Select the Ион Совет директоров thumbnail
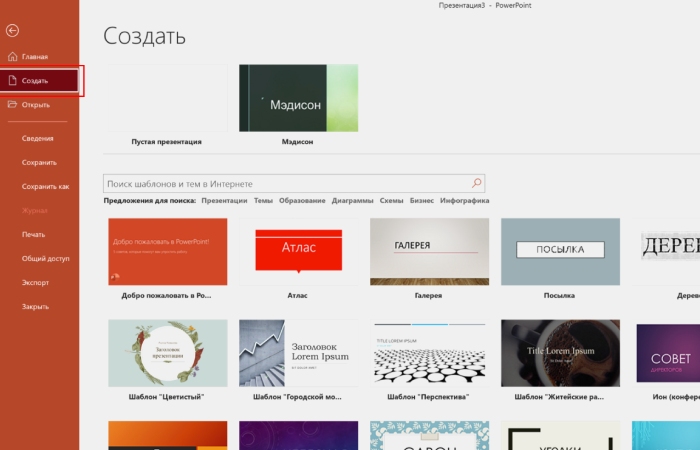The image size is (700, 450). [x=668, y=353]
